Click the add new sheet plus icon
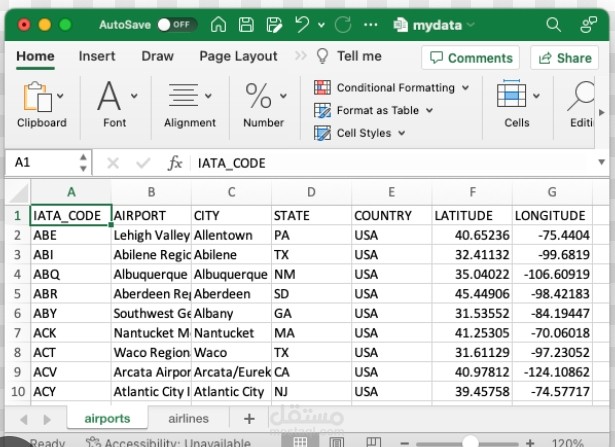This screenshot has height=447, width=615. click(249, 419)
